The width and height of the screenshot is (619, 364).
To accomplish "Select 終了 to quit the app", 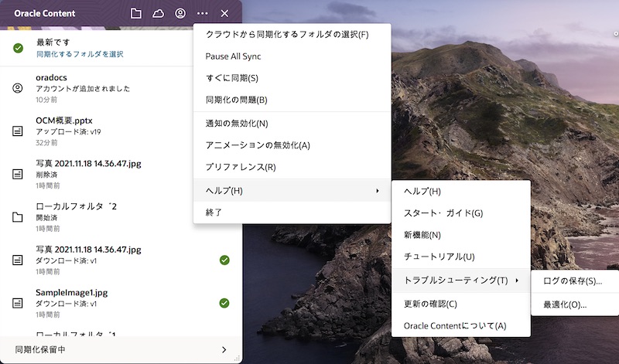I will pyautogui.click(x=292, y=213).
